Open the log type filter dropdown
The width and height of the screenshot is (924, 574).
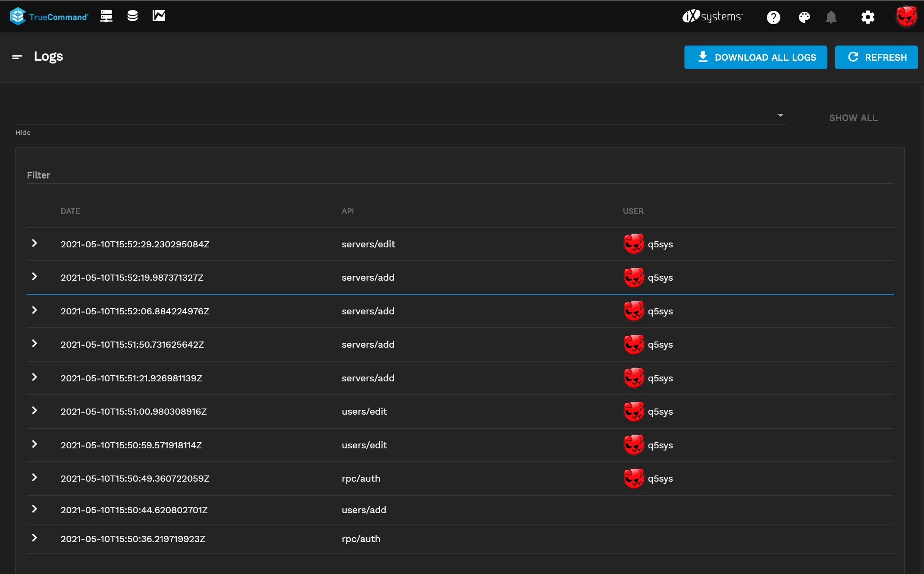click(x=781, y=115)
